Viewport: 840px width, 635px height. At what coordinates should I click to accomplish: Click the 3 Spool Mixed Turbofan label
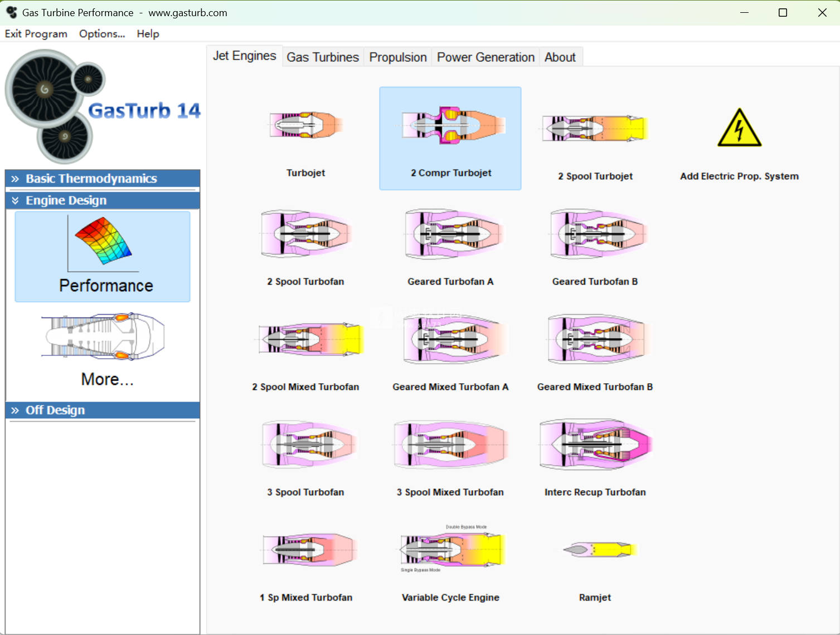[x=450, y=492]
